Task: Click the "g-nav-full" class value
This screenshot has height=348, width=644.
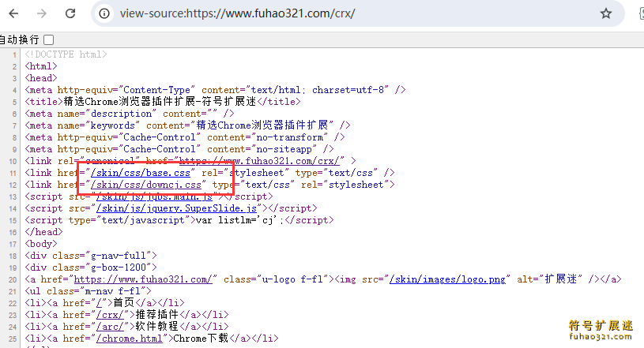Action: coord(118,256)
